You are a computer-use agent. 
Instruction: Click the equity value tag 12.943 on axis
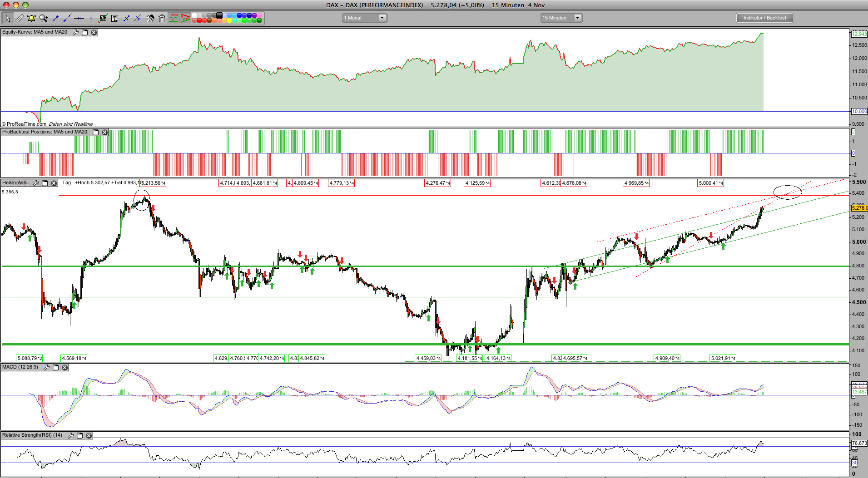point(859,34)
